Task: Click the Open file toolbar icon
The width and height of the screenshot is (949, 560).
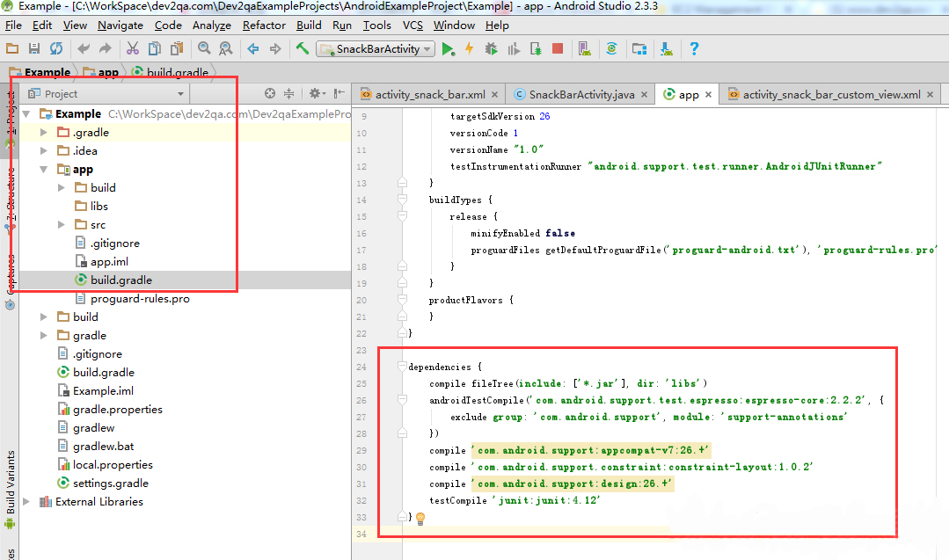Action: click(x=12, y=49)
